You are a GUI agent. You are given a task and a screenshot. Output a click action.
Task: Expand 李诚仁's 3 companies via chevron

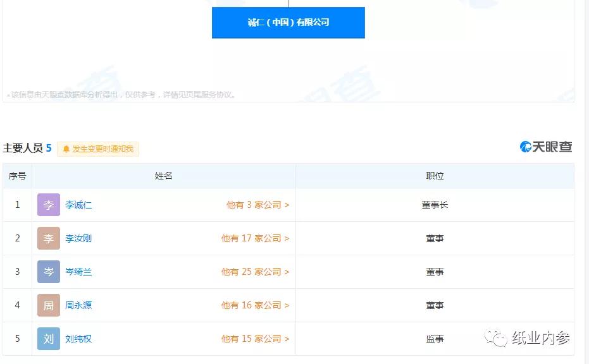click(287, 205)
